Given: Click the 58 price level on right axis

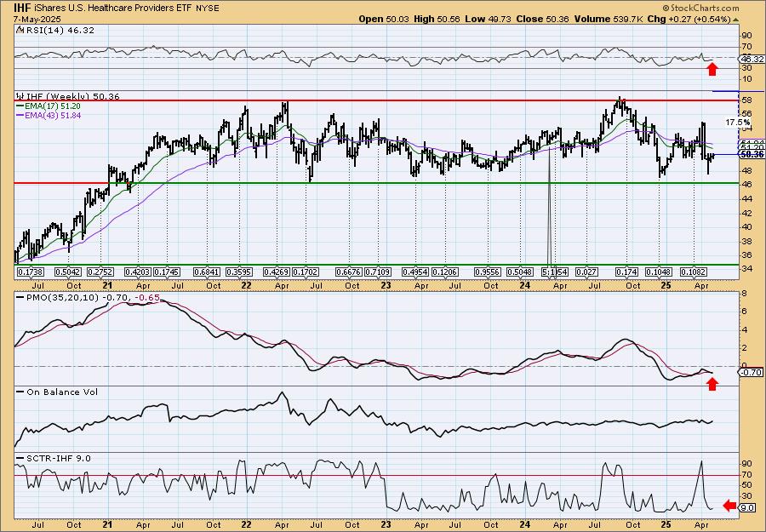Looking at the screenshot, I should [x=746, y=100].
